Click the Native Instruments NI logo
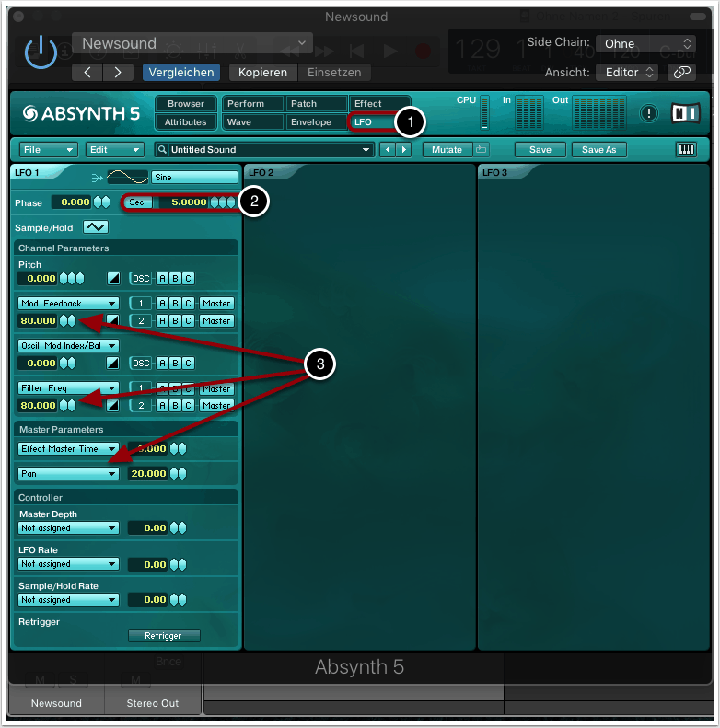Viewport: 720px width, 728px height. 686,113
